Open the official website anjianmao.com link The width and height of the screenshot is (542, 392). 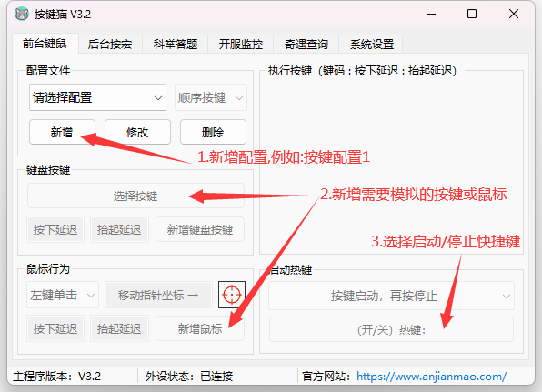[x=431, y=377]
